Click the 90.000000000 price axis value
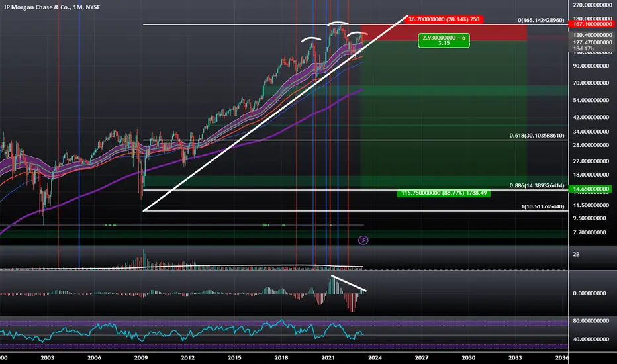617x364 pixels. (x=591, y=66)
